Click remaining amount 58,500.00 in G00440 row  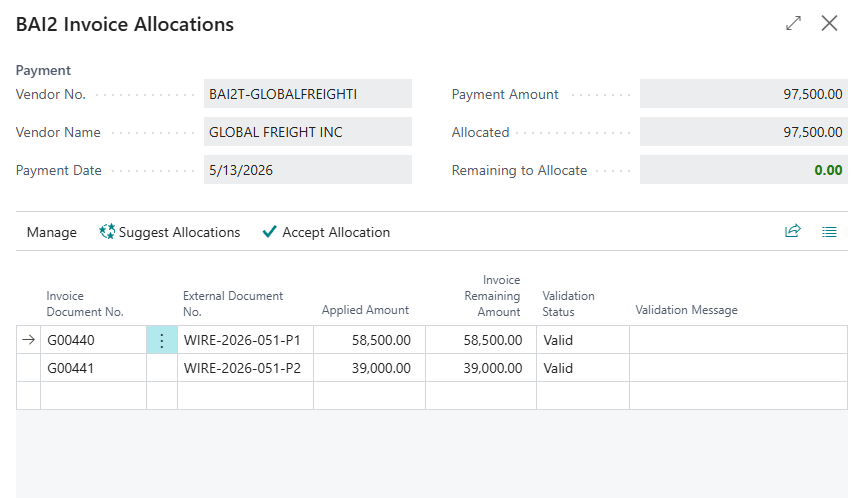(481, 340)
